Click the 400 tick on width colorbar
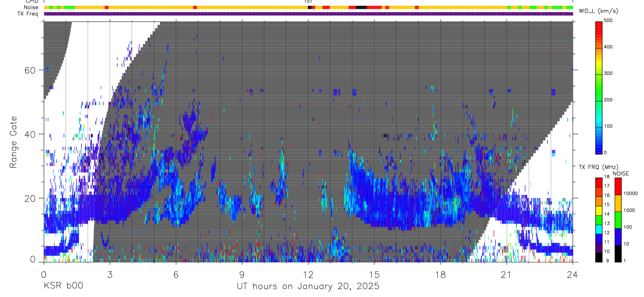644x297 pixels. [x=609, y=47]
